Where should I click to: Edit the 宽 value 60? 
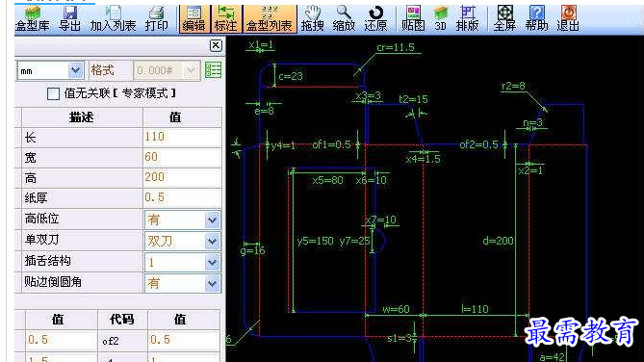(182, 157)
